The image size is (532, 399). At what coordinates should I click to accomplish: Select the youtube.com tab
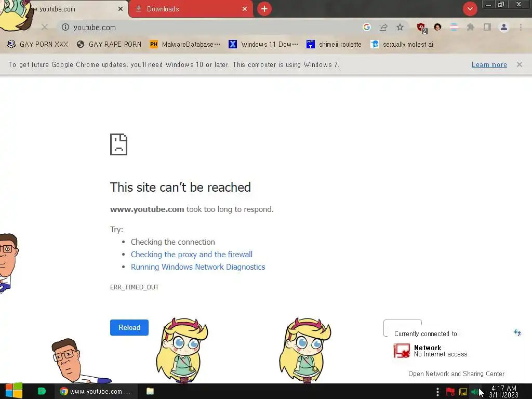coord(68,9)
